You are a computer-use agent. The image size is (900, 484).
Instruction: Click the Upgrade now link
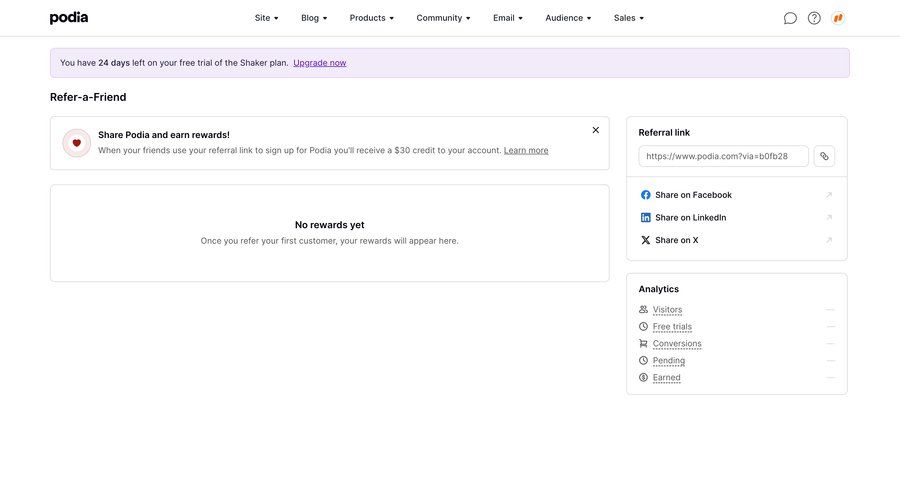[x=320, y=63]
